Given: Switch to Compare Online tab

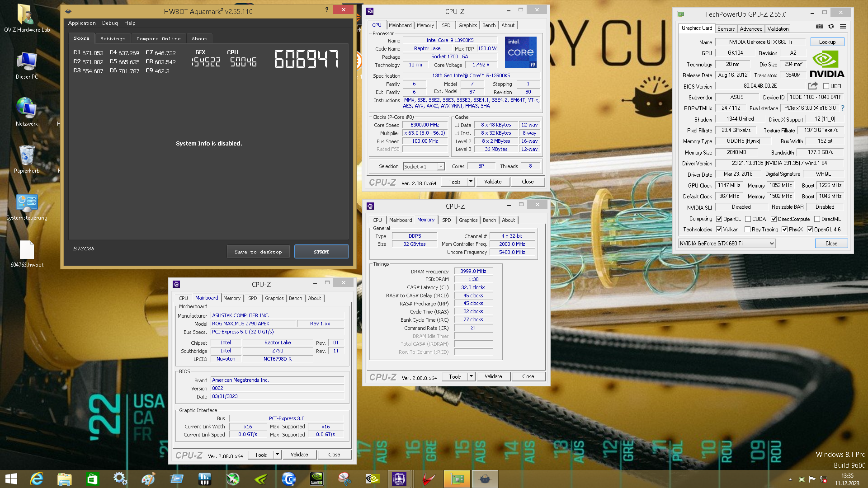Looking at the screenshot, I should [158, 38].
